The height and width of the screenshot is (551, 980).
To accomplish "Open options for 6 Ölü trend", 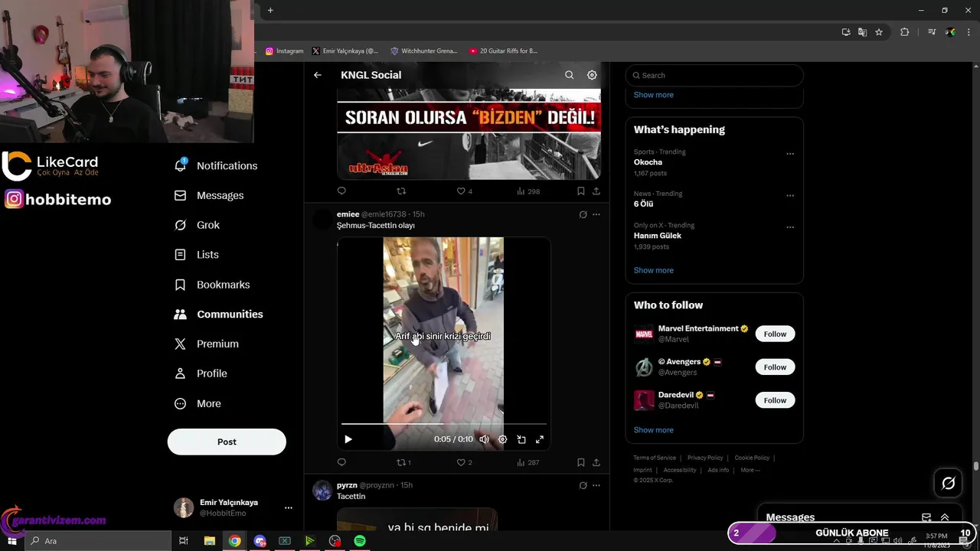I will (790, 196).
